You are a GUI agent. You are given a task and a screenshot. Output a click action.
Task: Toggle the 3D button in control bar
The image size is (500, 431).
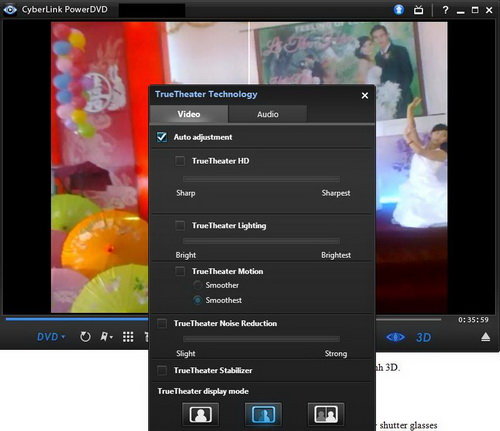coord(423,338)
